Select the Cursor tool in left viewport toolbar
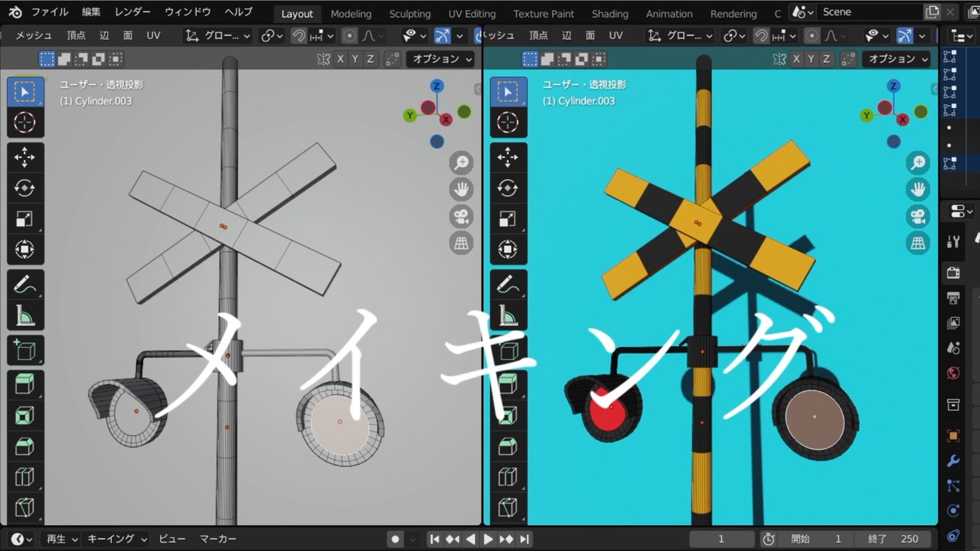The width and height of the screenshot is (980, 551). (x=24, y=122)
